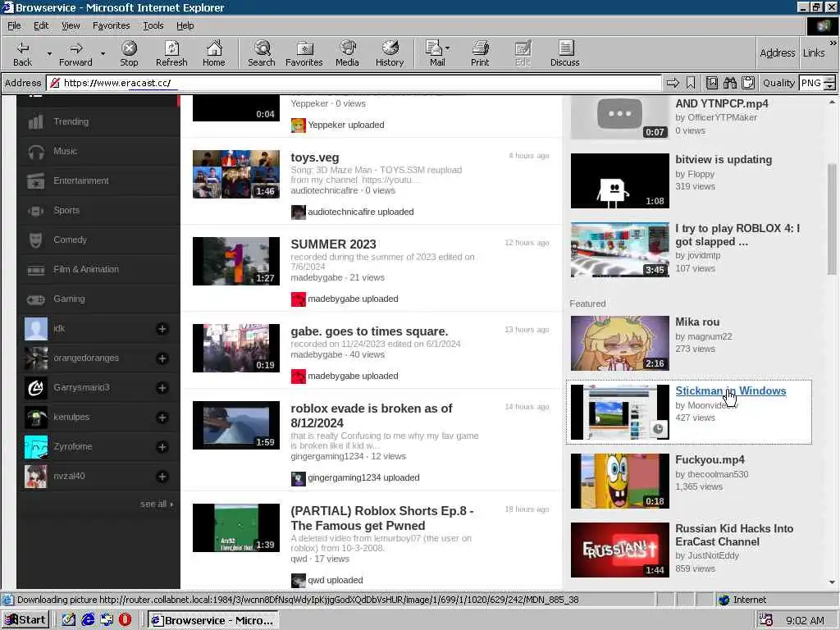The image size is (840, 630).
Task: Open the Forward history dropdown arrow
Action: 103,53
